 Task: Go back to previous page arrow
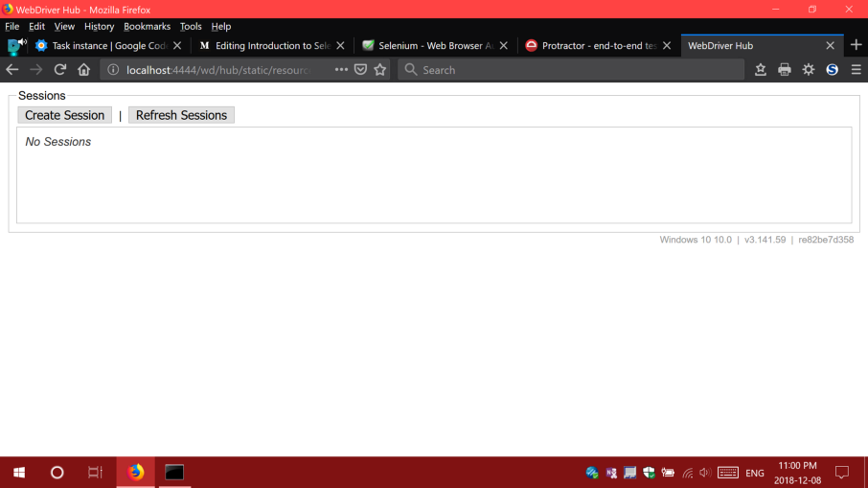point(12,70)
